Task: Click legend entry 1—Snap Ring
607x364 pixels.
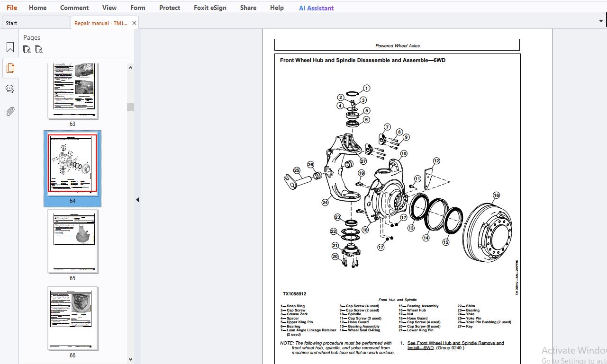Action: [292, 306]
